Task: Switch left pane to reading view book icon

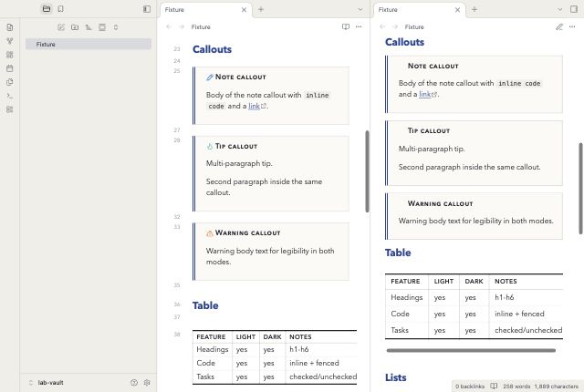Action: point(346,26)
